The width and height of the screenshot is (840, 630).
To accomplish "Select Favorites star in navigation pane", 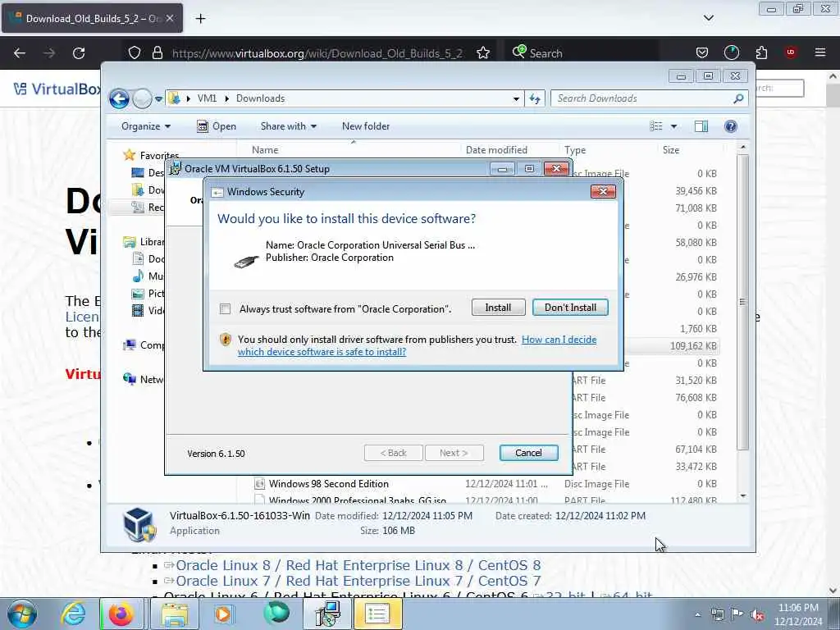I will point(129,155).
